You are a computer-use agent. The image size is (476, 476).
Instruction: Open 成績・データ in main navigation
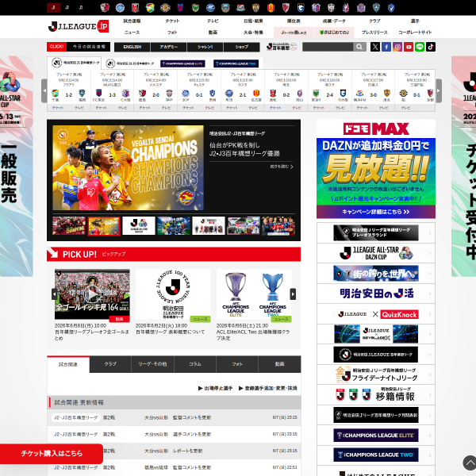tap(334, 21)
